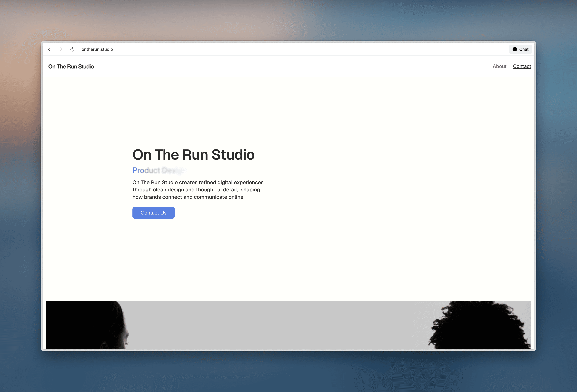Click the ontherun.studio address field

[97, 49]
